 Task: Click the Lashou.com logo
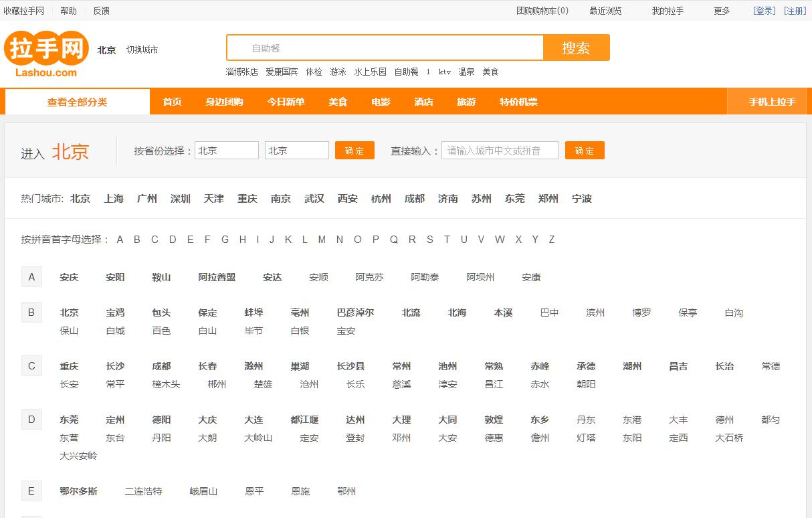coord(46,54)
